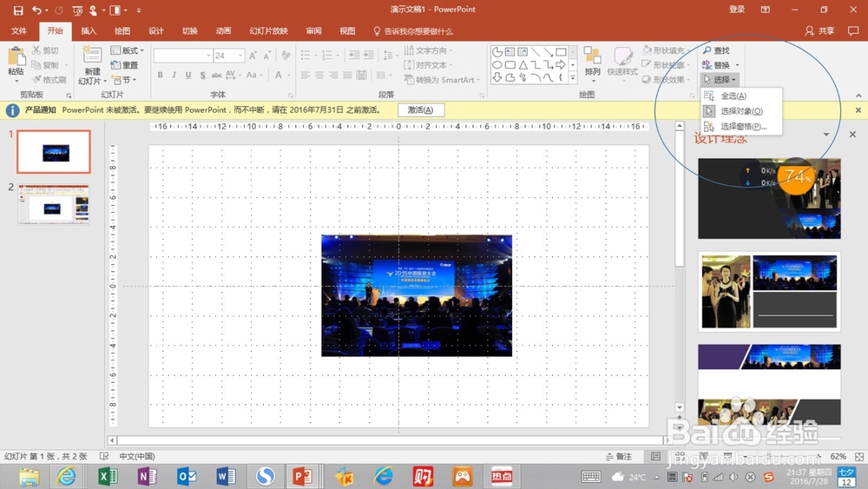Open OneNote from the taskbar
Screen dimensions: 868x489
click(148, 476)
